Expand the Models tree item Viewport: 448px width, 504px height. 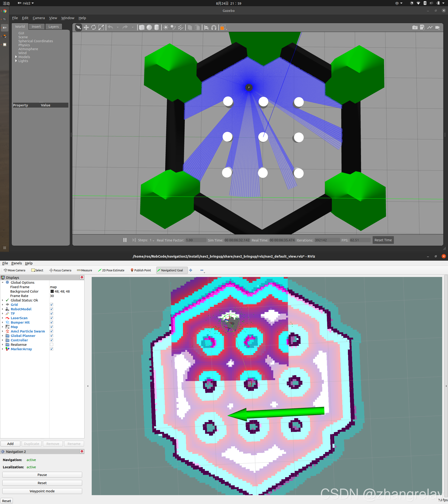click(16, 57)
